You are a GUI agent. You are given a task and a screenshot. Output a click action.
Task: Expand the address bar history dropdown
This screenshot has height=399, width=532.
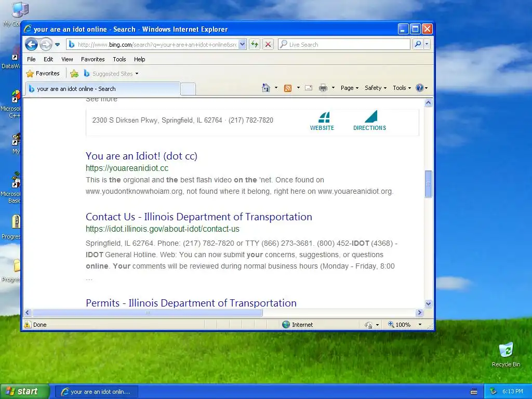(x=242, y=45)
